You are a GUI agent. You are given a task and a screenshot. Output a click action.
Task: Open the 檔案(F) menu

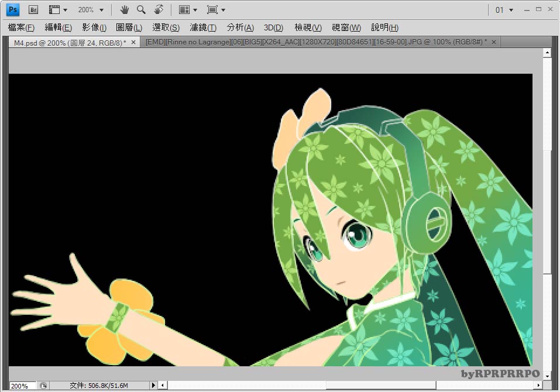[21, 27]
